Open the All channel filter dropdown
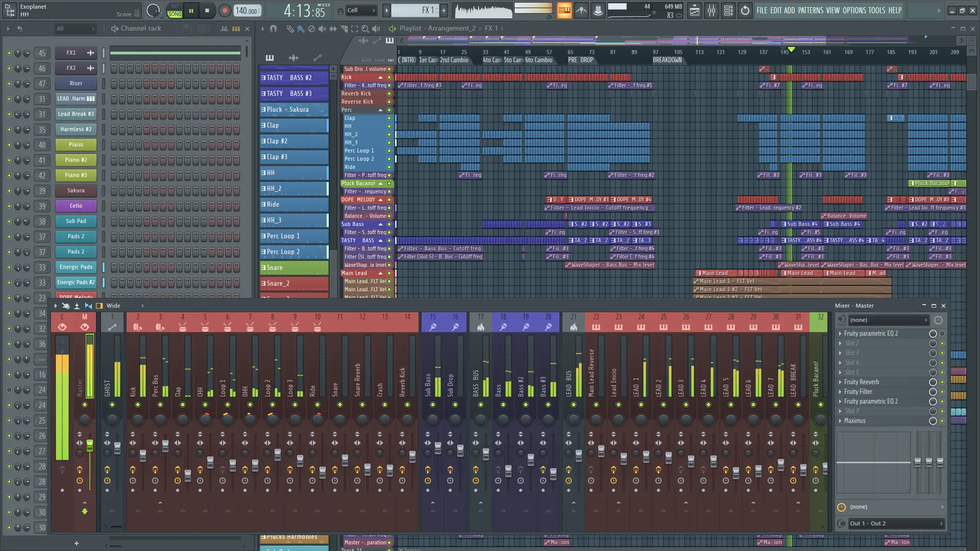This screenshot has height=551, width=980. point(75,29)
